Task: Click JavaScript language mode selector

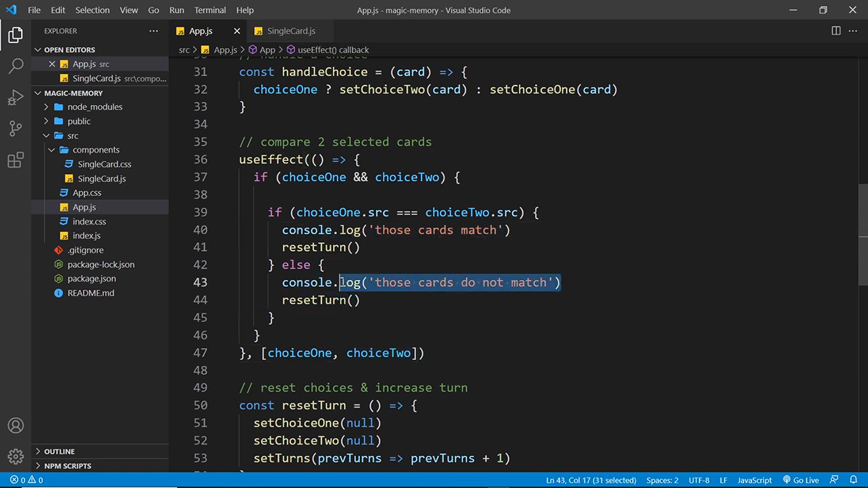Action: click(755, 480)
